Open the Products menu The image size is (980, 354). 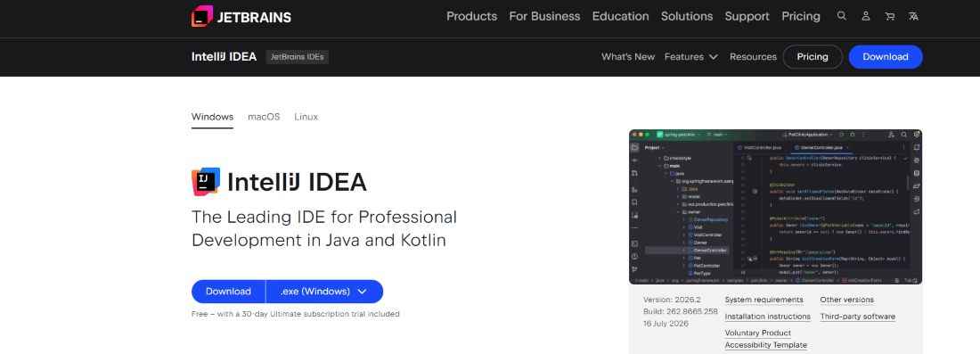coord(472,16)
